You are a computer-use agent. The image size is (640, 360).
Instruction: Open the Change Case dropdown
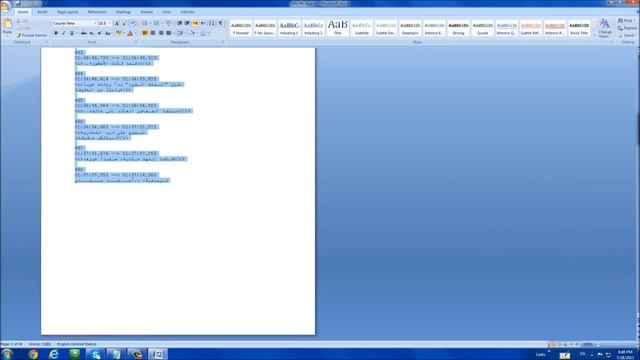tap(108, 33)
